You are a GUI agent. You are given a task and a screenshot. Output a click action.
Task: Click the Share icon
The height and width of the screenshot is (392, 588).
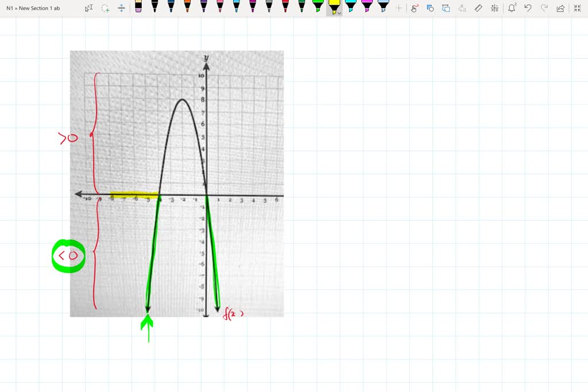click(561, 8)
